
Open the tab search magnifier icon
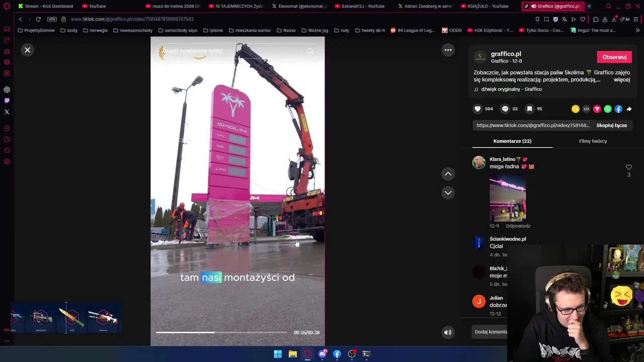tap(608, 6)
